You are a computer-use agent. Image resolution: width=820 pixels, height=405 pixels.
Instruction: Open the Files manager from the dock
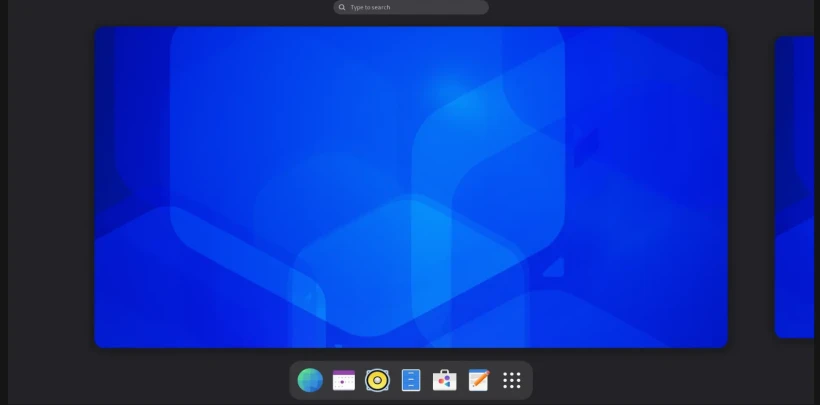click(411, 380)
